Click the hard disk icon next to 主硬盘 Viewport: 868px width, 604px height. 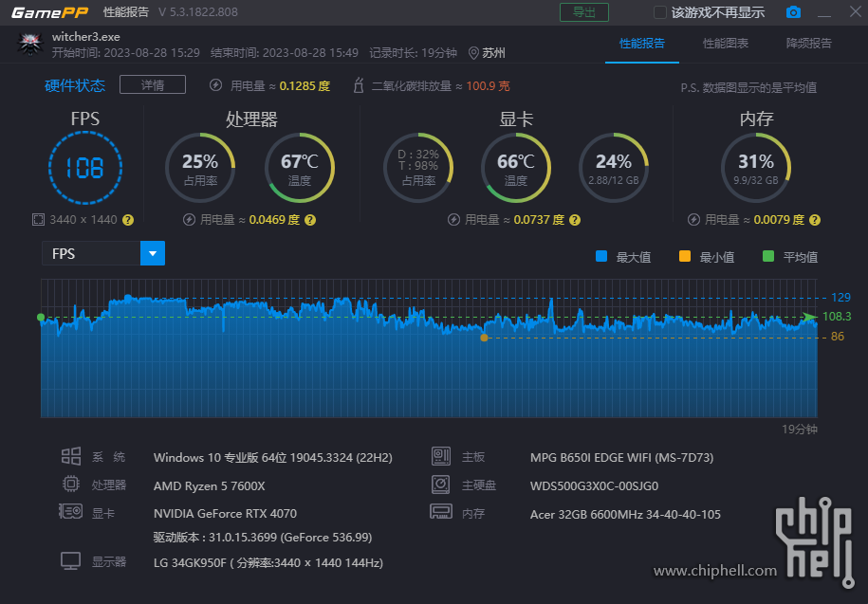click(441, 485)
